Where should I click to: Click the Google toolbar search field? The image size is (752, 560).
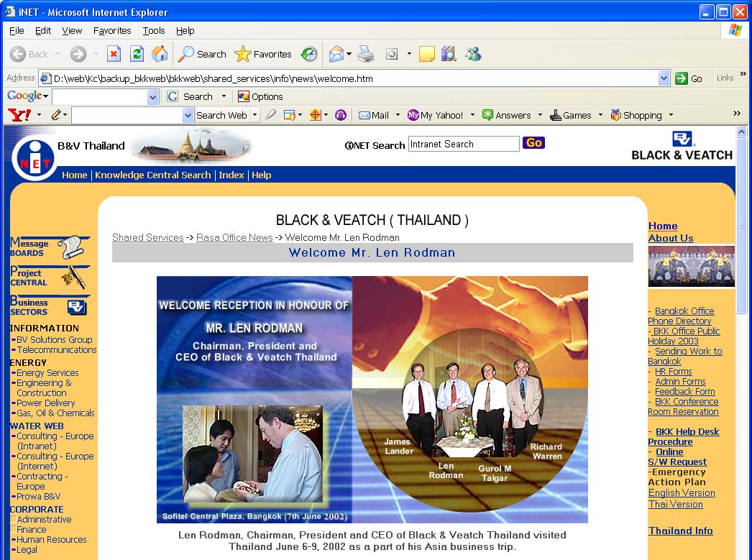(100, 97)
